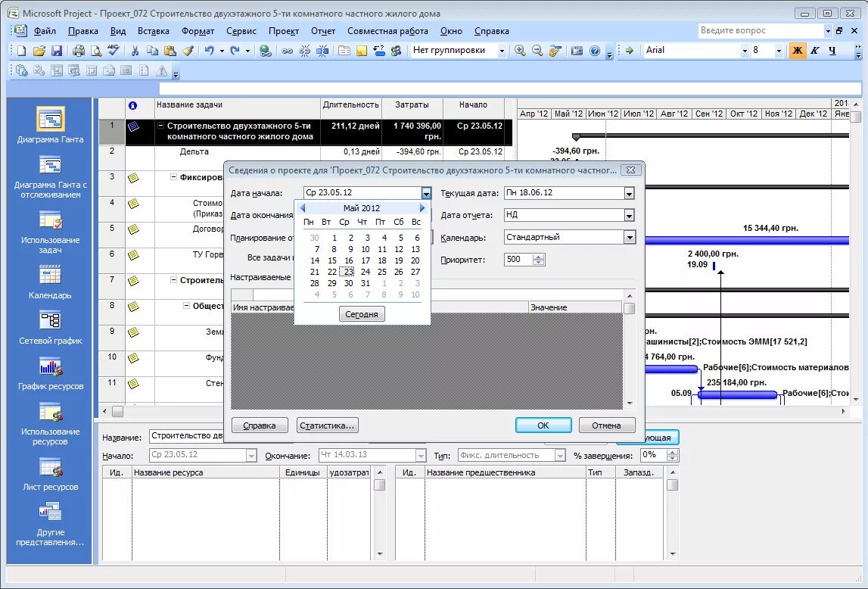The width and height of the screenshot is (868, 589).
Task: Open print preview from the toolbar
Action: [96, 51]
